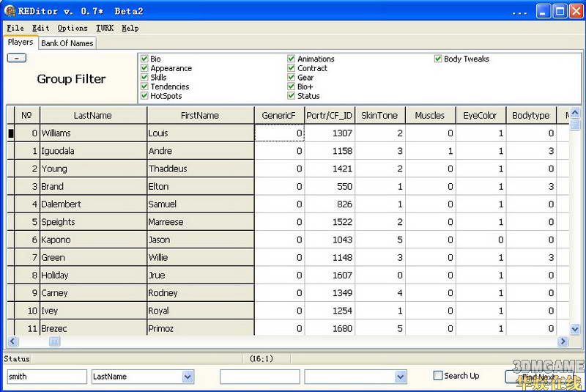Disable the Skills group filter
The width and height of the screenshot is (586, 392).
[144, 78]
